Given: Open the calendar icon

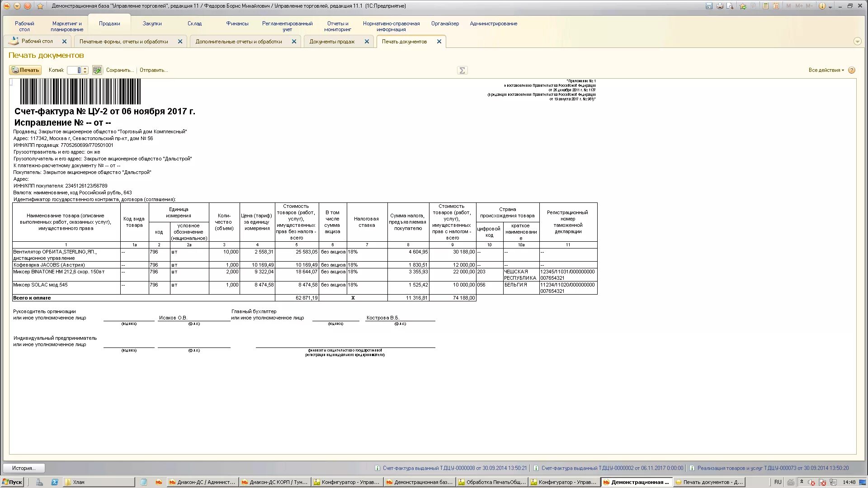Looking at the screenshot, I should 776,6.
